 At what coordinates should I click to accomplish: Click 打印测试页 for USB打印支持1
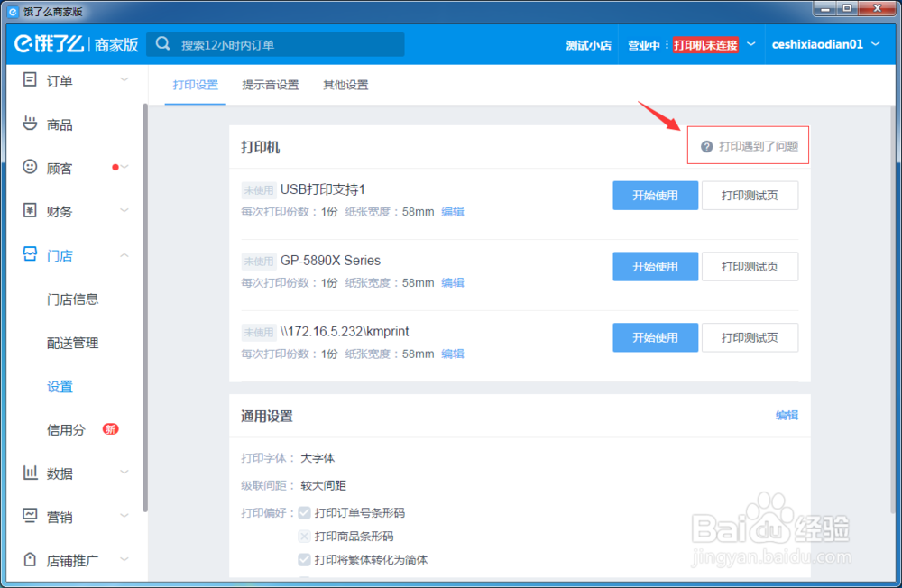pyautogui.click(x=750, y=196)
